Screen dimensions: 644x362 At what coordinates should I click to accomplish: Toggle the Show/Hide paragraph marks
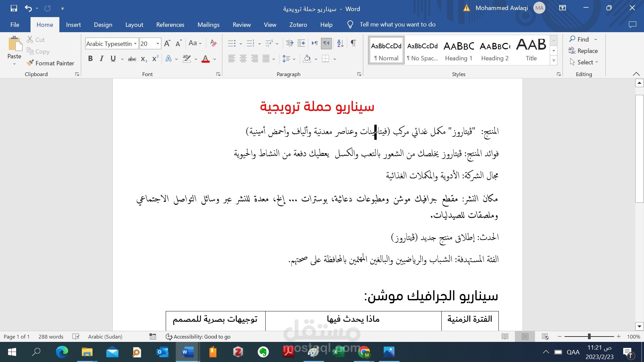[354, 43]
